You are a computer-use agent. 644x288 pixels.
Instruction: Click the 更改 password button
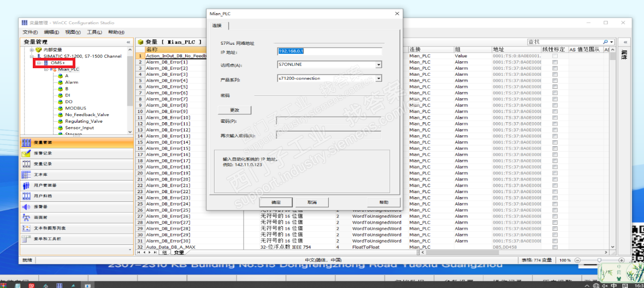tap(234, 110)
